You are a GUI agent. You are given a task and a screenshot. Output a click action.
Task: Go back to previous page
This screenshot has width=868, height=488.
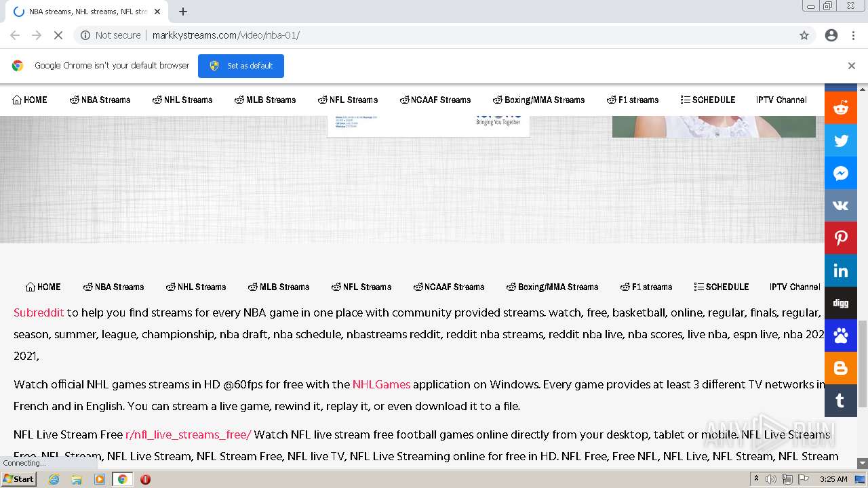[x=15, y=35]
